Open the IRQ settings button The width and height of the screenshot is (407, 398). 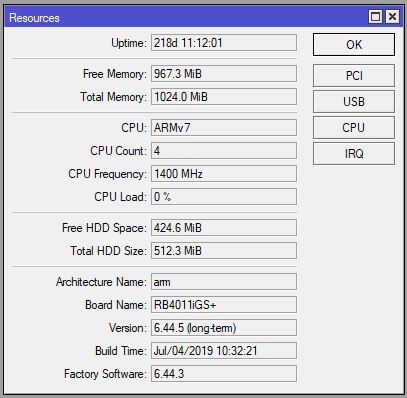pos(354,154)
